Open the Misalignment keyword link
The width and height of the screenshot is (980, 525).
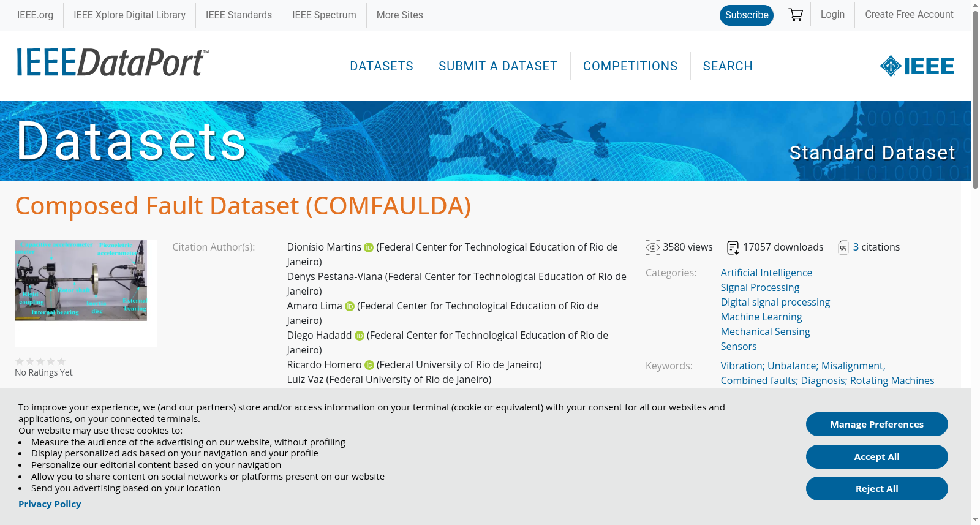click(x=853, y=366)
